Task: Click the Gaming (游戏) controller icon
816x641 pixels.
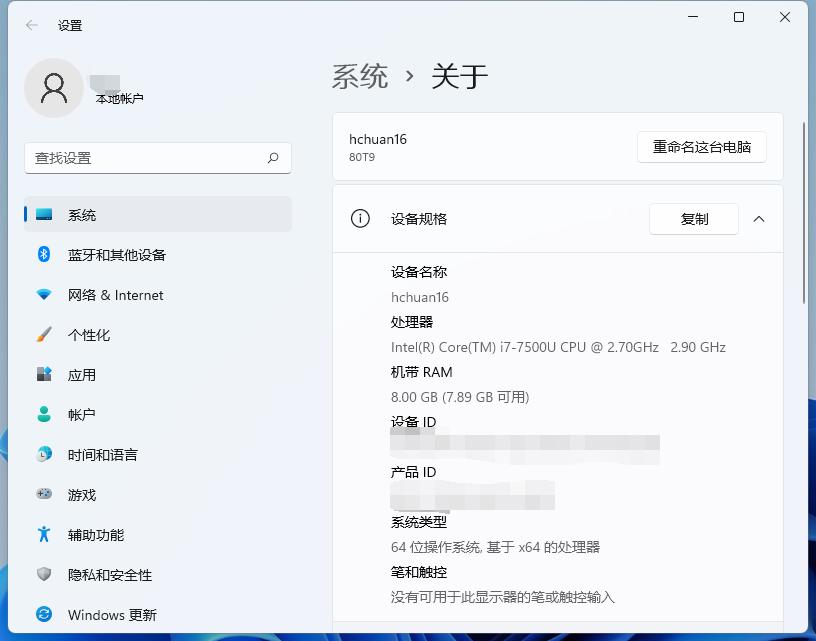Action: tap(42, 495)
